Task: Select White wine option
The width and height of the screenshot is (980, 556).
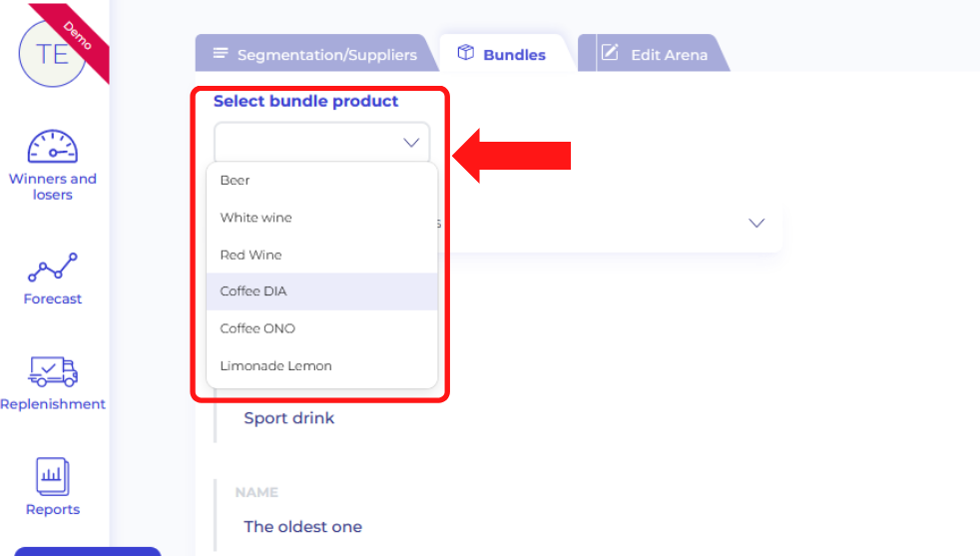Action: (x=256, y=218)
